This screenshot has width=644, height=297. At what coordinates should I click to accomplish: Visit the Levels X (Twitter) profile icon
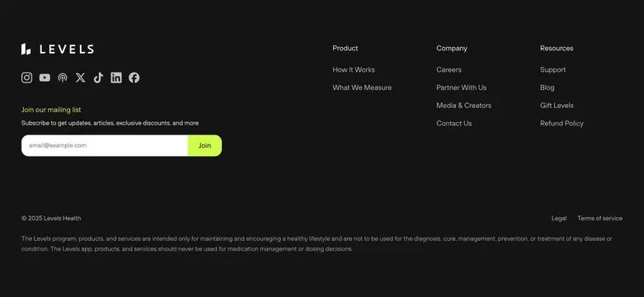81,78
